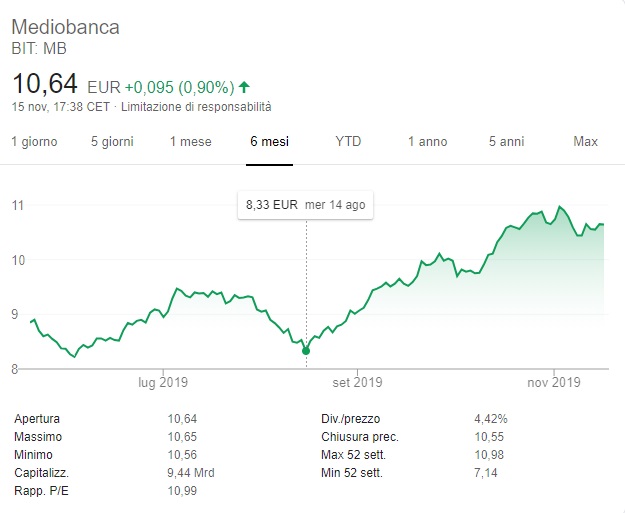625x513 pixels.
Task: Click the 10,64 EUR current price
Action: point(46,84)
